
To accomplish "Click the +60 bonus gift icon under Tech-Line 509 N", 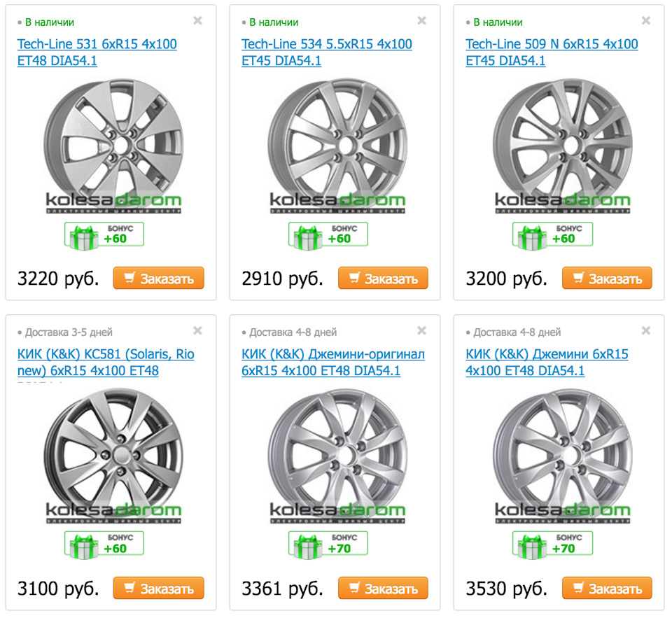I will (552, 235).
